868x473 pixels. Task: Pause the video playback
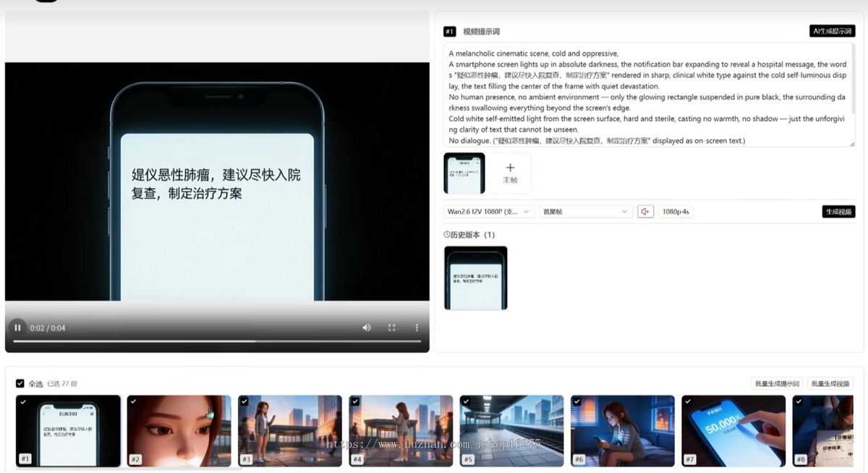tap(17, 328)
